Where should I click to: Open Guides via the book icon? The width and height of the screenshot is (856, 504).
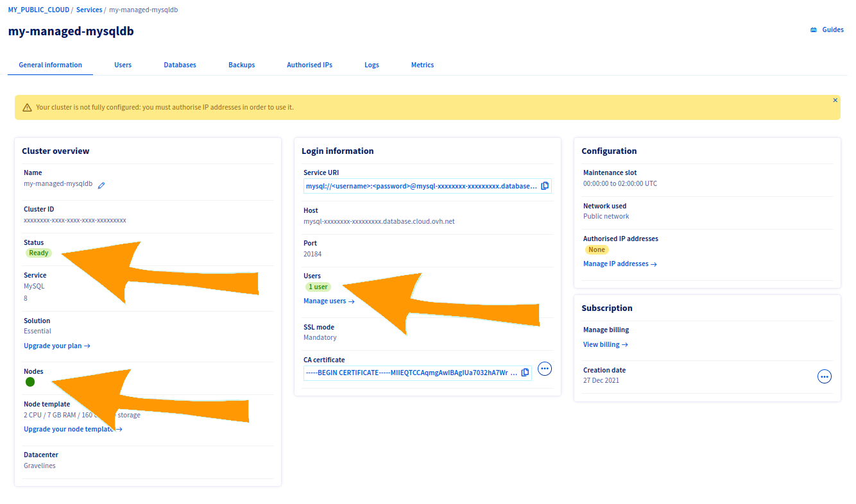[x=826, y=29]
